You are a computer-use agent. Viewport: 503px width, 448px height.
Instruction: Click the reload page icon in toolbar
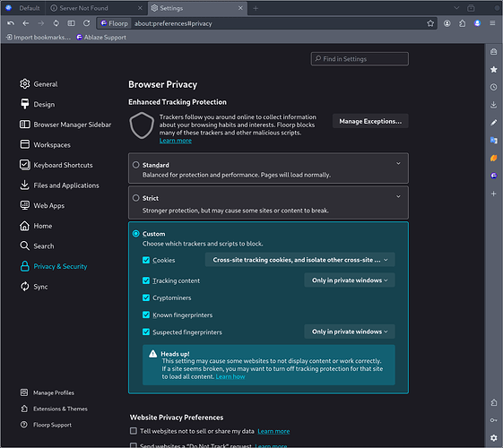(x=86, y=23)
